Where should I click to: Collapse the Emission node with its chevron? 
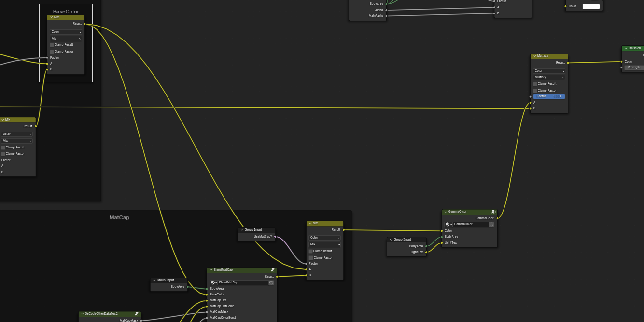click(625, 48)
